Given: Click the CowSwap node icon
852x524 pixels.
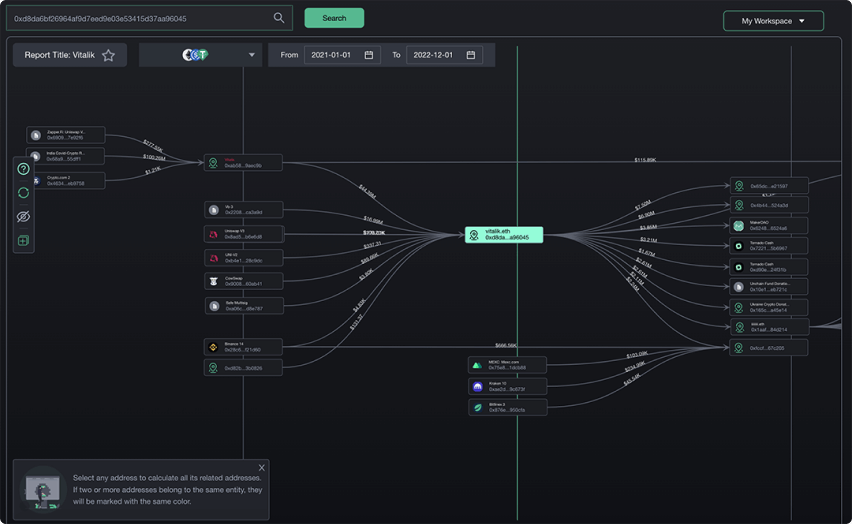Looking at the screenshot, I should pos(213,281).
